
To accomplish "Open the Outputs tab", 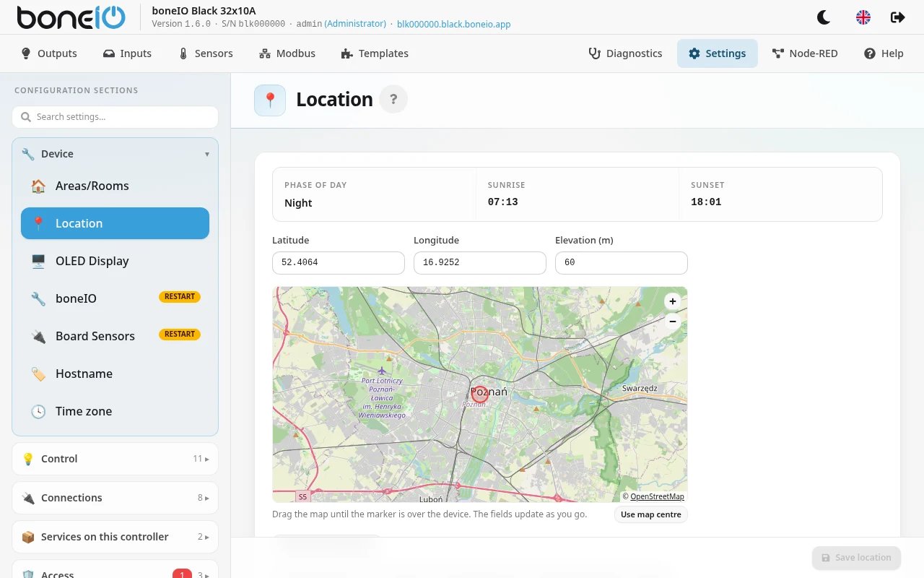I will click(49, 53).
